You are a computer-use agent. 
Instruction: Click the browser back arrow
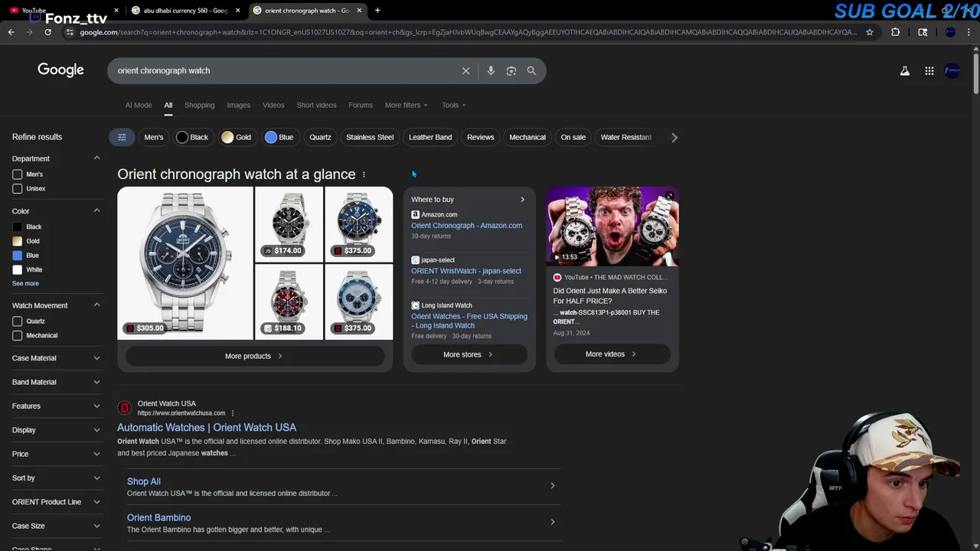(11, 32)
